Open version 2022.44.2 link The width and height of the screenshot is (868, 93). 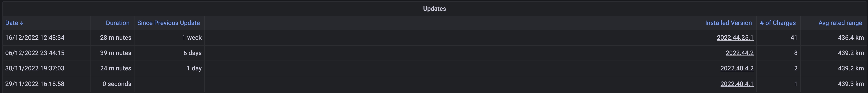click(739, 53)
